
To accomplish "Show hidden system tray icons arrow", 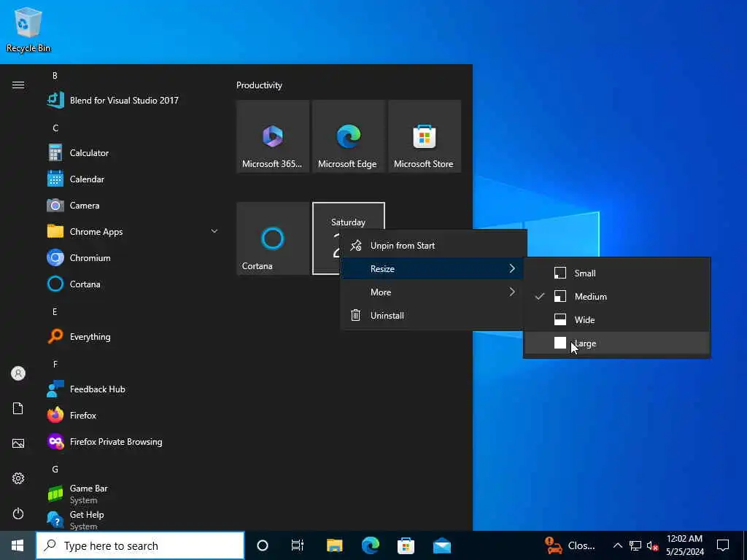I will coord(617,545).
